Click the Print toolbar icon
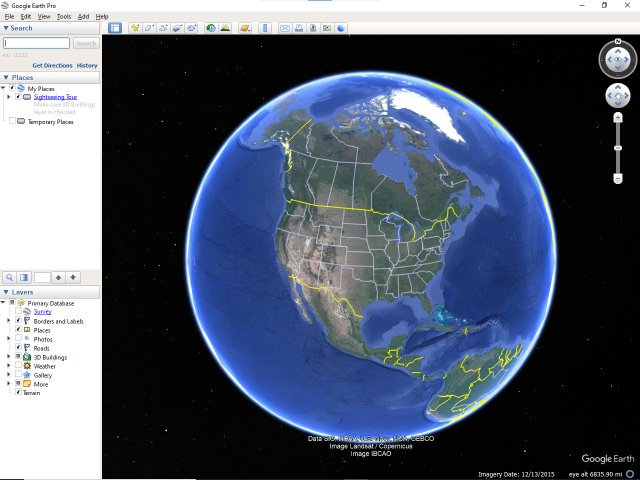Viewport: 640px width, 480px height. pyautogui.click(x=299, y=28)
